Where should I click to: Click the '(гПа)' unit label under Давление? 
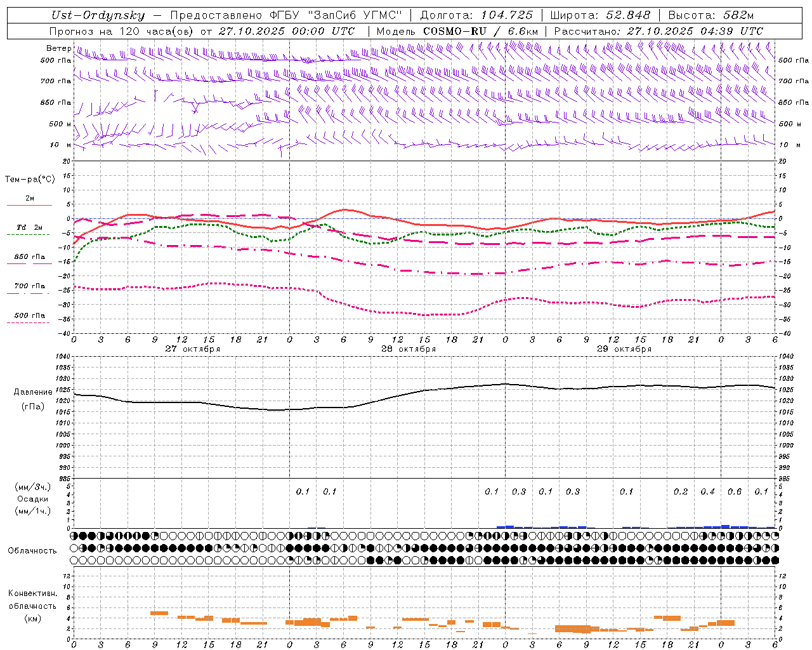[33, 407]
